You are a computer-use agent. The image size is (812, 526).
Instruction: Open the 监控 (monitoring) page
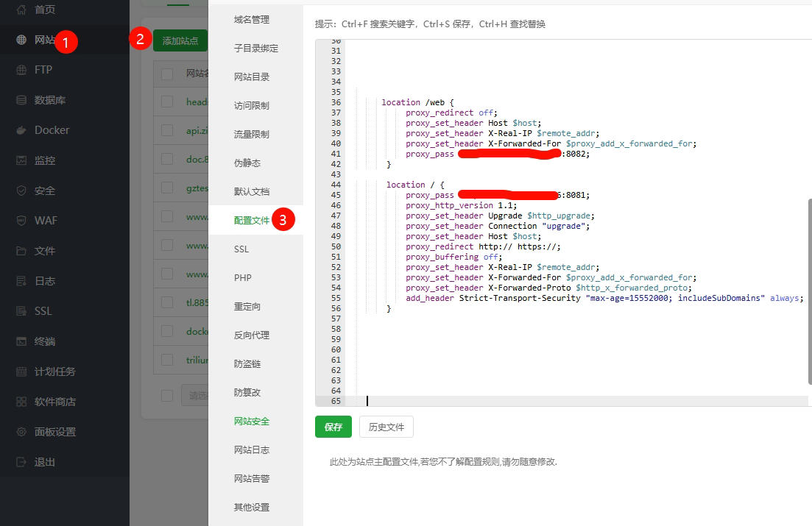point(43,160)
